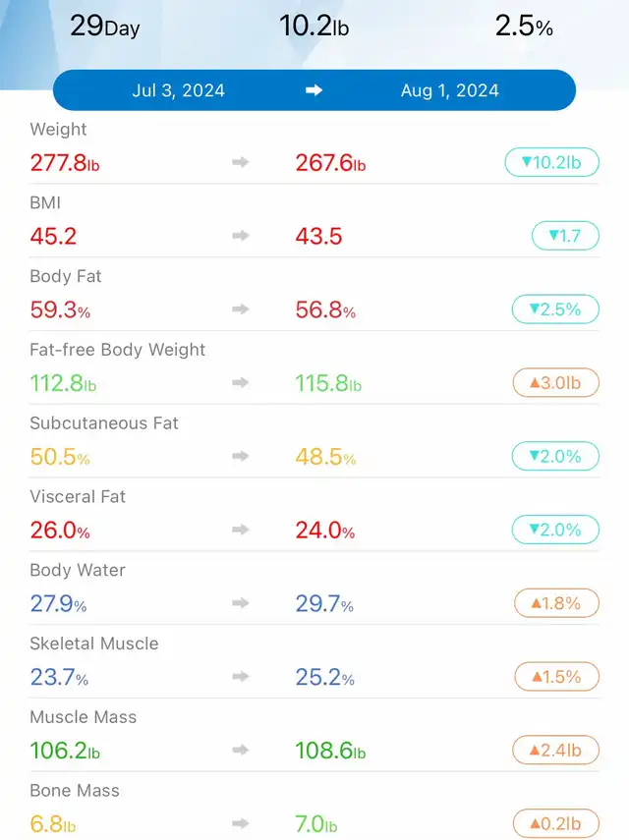Click the Visceral Fat decrease badge 2.0%

[x=555, y=530]
